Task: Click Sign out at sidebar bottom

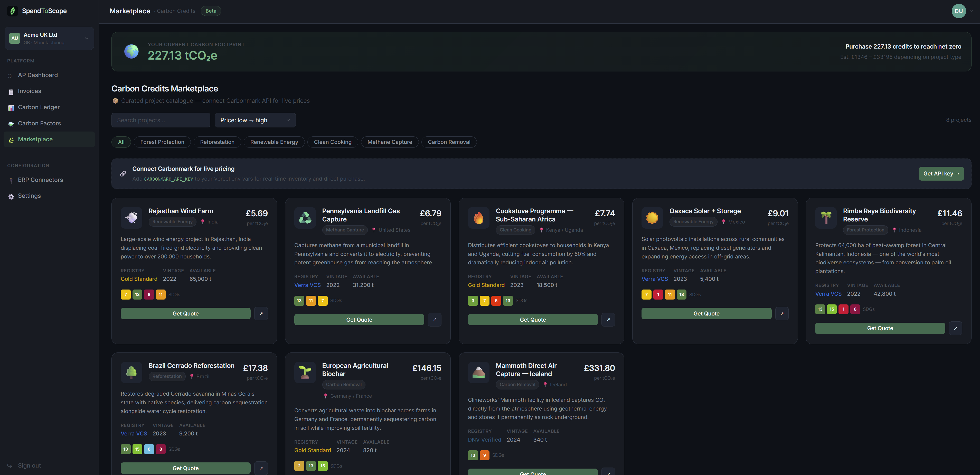Action: pos(29,465)
